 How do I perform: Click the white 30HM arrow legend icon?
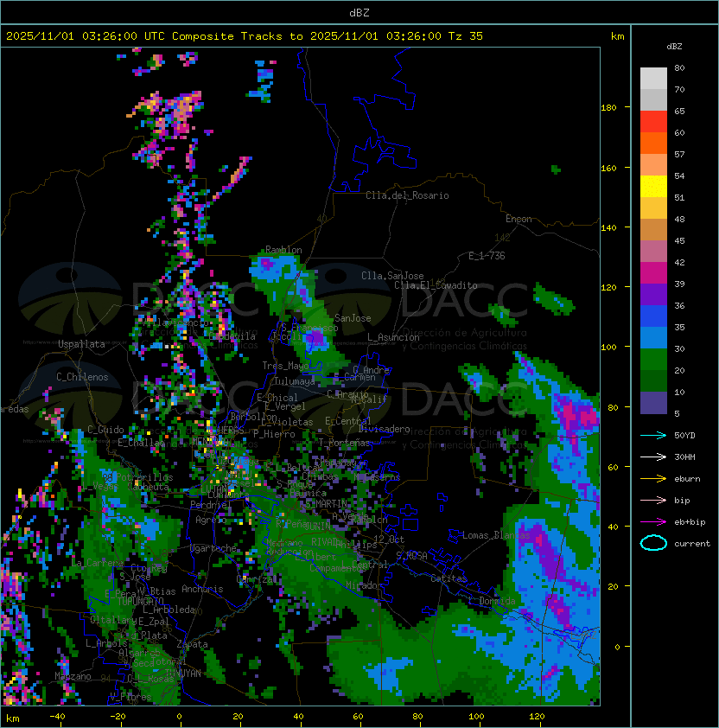click(653, 457)
